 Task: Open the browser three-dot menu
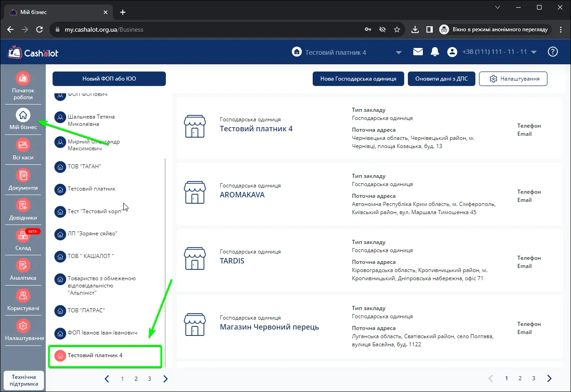pos(561,29)
